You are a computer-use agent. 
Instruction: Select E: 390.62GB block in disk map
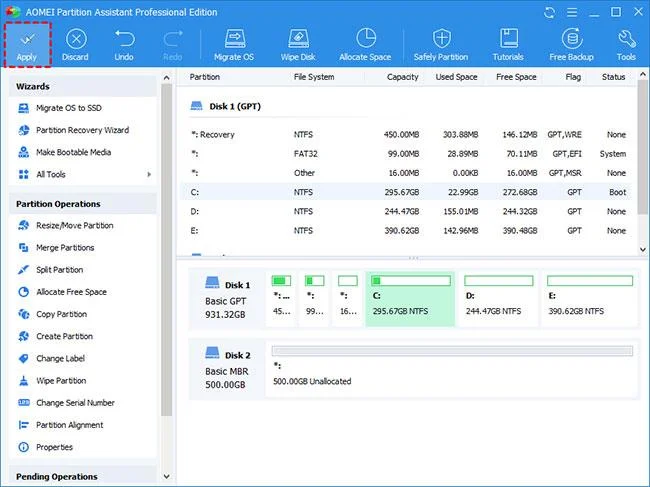589,299
